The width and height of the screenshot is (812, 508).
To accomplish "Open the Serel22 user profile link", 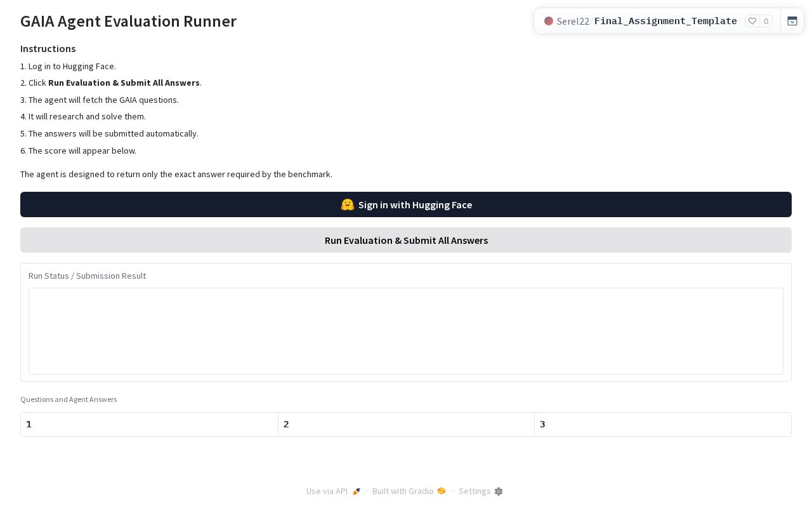I will 573,21.
